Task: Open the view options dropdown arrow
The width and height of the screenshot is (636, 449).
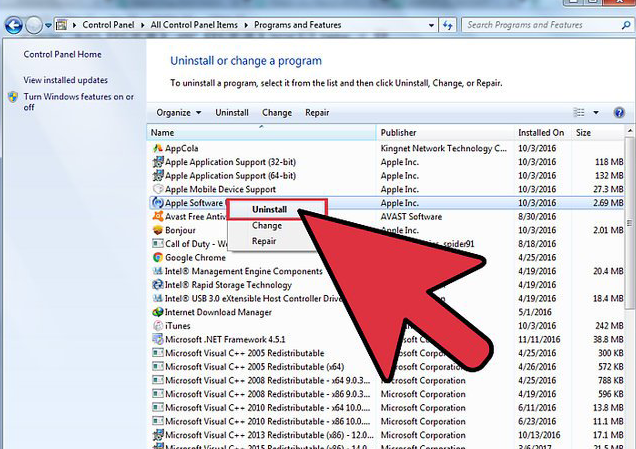Action: pos(596,112)
